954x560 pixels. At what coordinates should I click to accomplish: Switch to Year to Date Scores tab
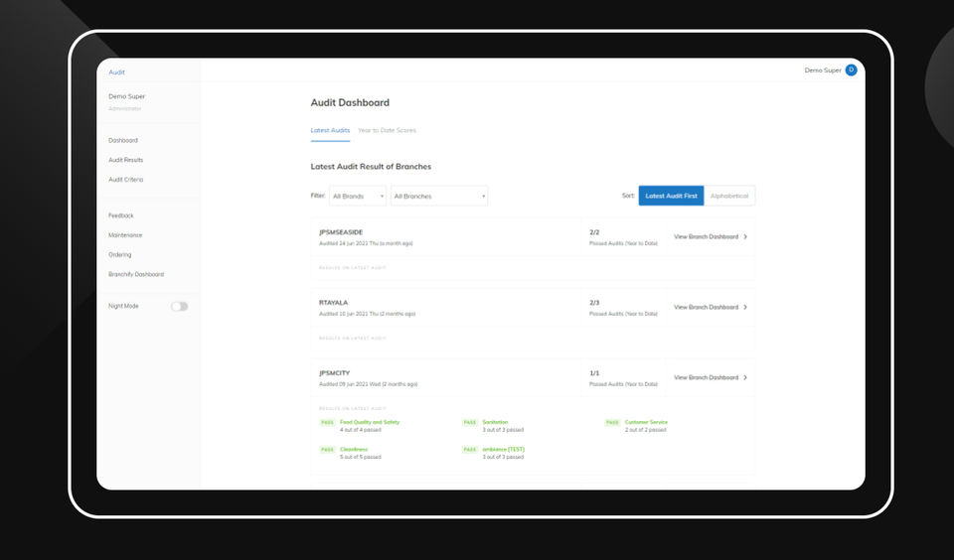click(x=387, y=130)
